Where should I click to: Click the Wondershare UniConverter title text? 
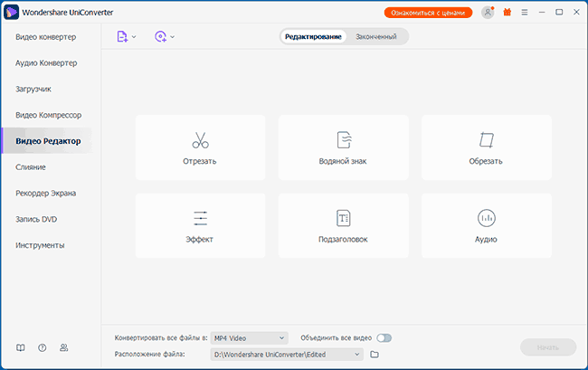tap(68, 13)
